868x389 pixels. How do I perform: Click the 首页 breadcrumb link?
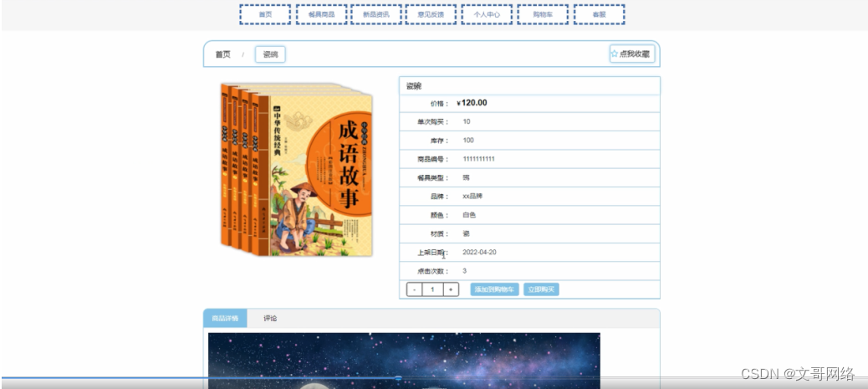click(222, 54)
